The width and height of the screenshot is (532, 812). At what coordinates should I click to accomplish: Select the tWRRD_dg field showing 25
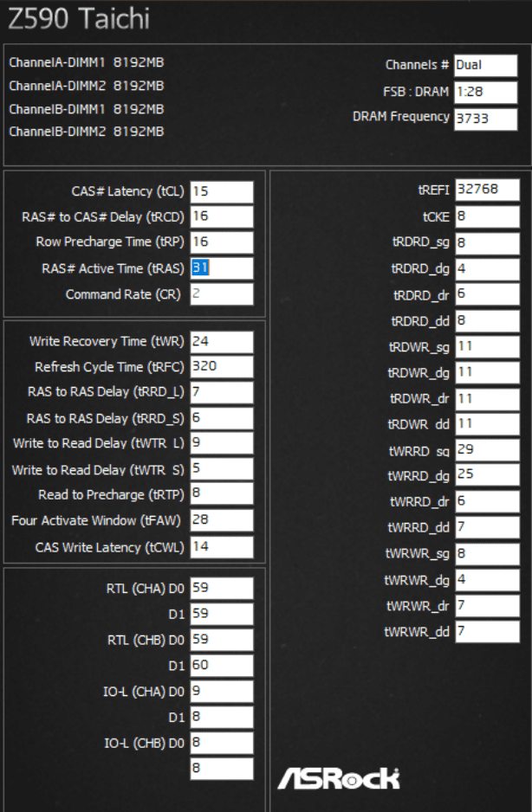[x=488, y=475]
